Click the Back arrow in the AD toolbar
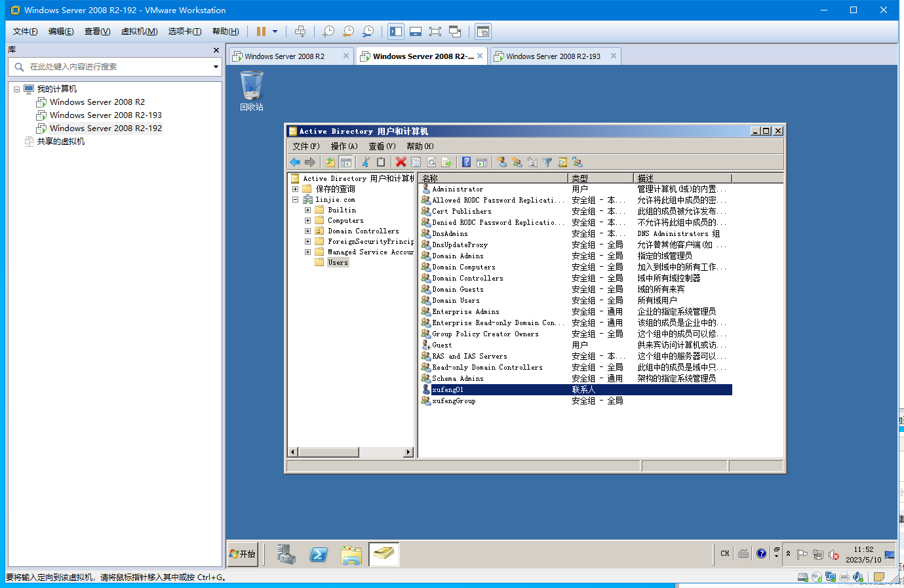904x588 pixels. (295, 162)
